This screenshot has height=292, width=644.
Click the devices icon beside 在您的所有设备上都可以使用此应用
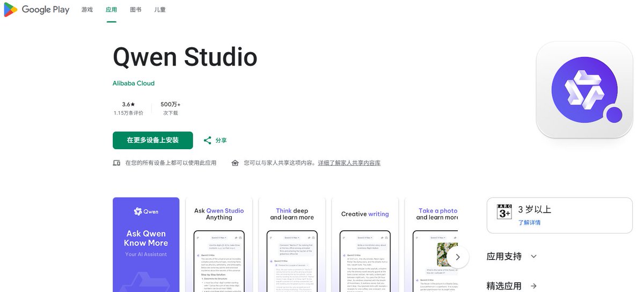click(116, 163)
